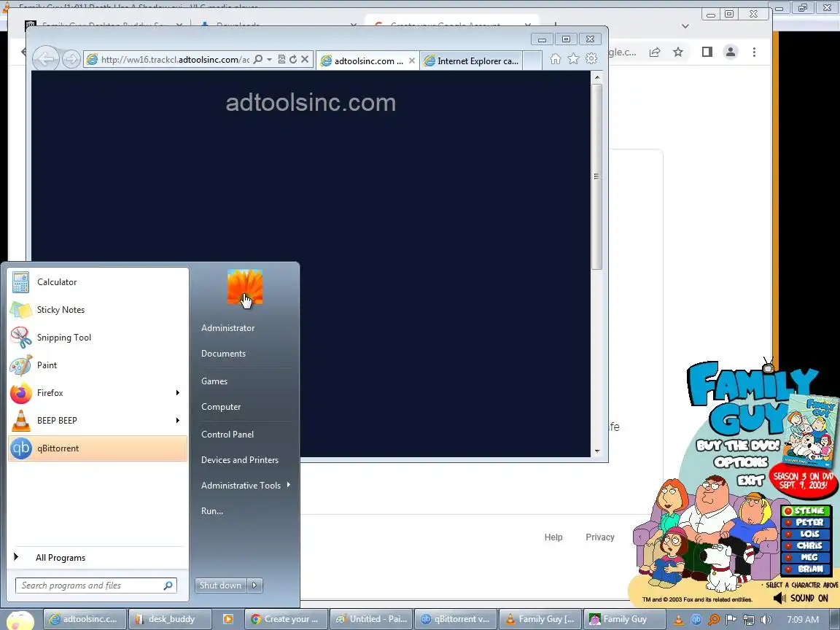Open Chrome's side panel icon
This screenshot has height=630, width=840.
pyautogui.click(x=707, y=52)
